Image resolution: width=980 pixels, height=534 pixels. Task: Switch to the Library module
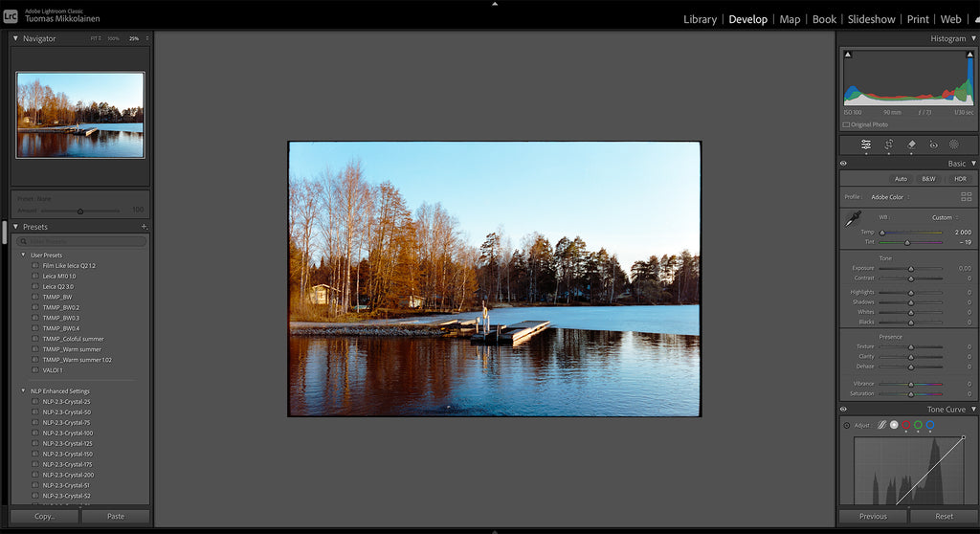tap(700, 19)
